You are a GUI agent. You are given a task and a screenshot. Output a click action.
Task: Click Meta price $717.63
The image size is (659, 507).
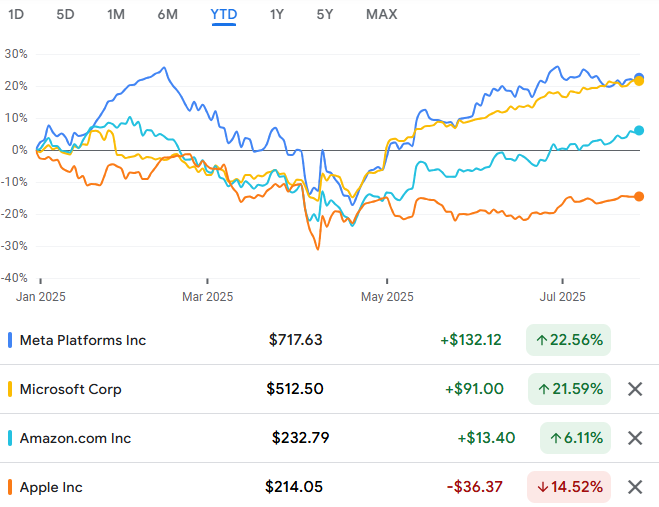295,340
